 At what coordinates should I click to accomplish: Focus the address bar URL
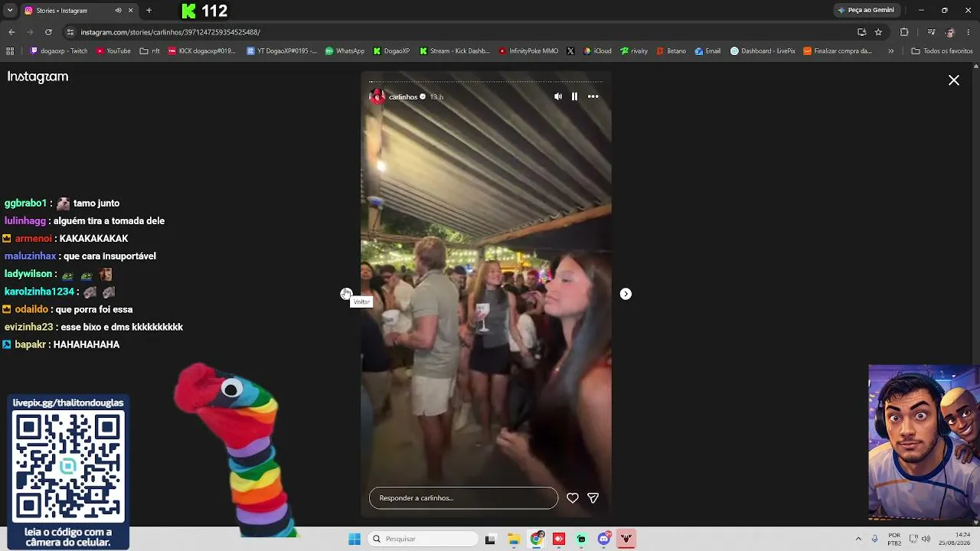pyautogui.click(x=171, y=32)
